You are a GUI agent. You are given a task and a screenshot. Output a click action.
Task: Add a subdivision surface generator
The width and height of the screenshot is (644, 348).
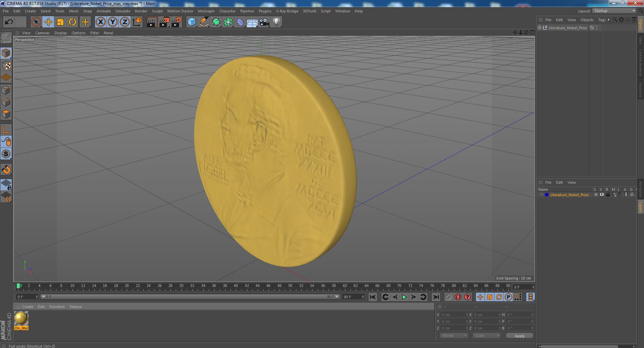(216, 22)
